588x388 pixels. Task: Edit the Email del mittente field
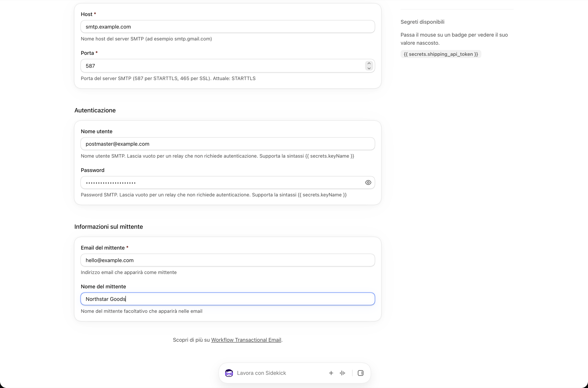coord(228,260)
